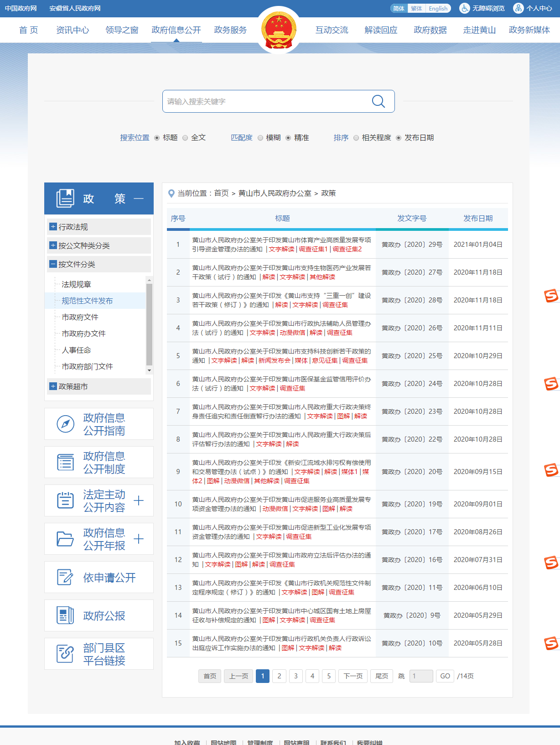
Task: Click the magnifier search icon
Action: (378, 101)
